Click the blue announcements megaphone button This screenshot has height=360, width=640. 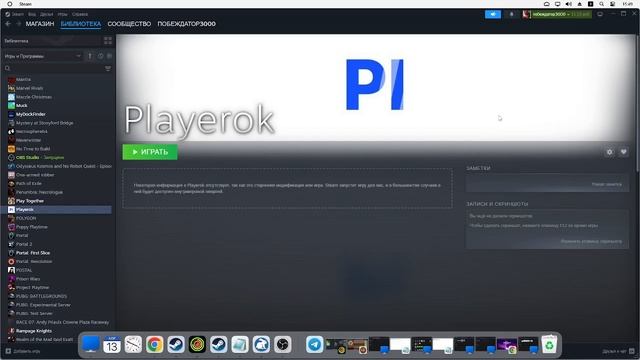click(x=493, y=14)
